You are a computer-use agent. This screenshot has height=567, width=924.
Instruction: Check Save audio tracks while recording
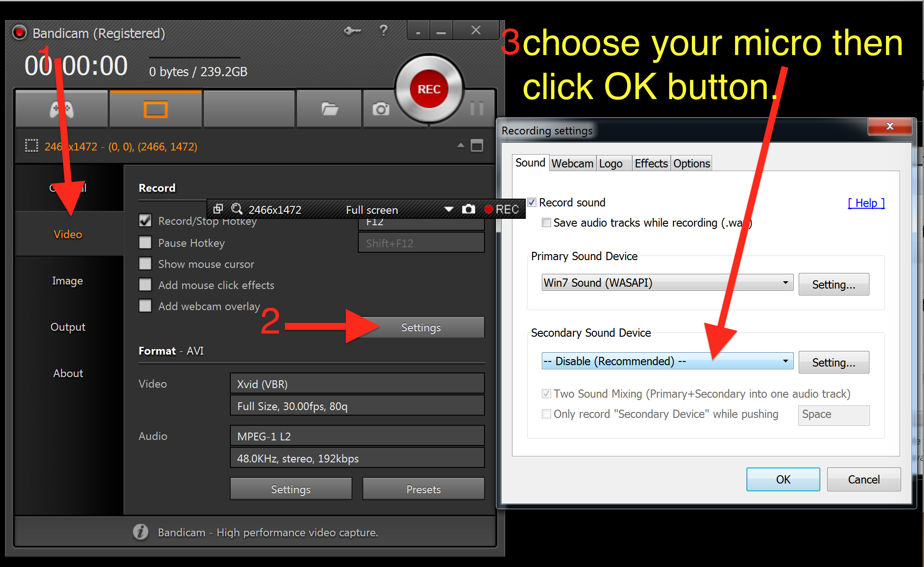coord(546,223)
